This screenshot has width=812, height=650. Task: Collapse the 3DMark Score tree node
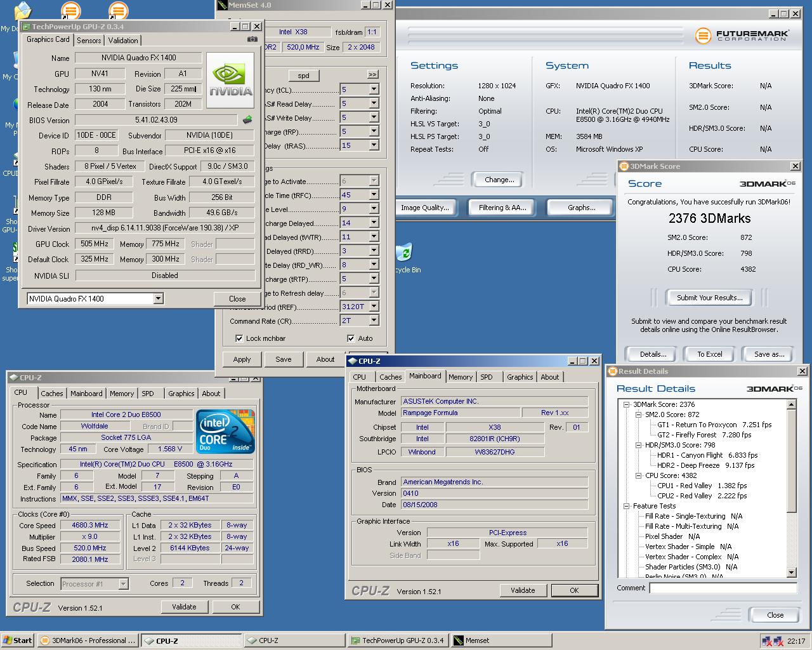[626, 404]
